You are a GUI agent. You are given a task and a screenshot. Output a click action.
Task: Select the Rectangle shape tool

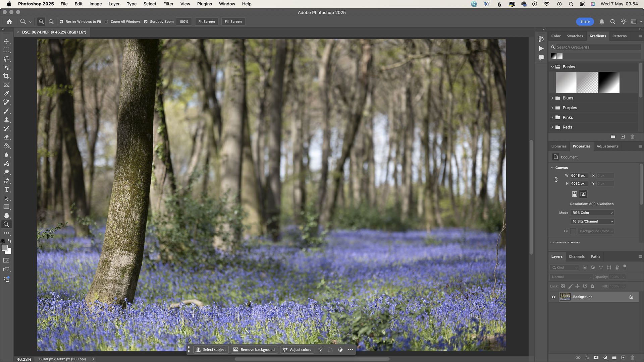tap(6, 207)
